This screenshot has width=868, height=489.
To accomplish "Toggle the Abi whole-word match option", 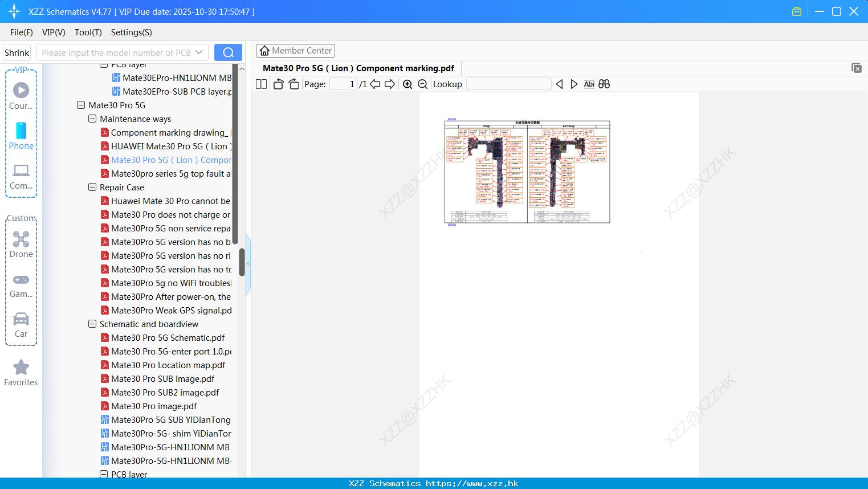I will 589,84.
